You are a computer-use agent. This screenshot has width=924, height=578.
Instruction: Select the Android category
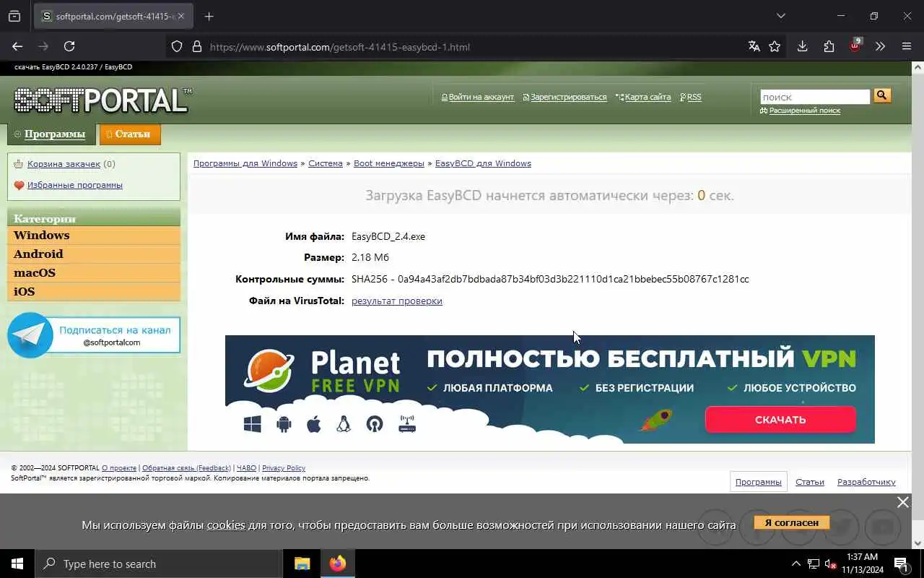coord(94,254)
